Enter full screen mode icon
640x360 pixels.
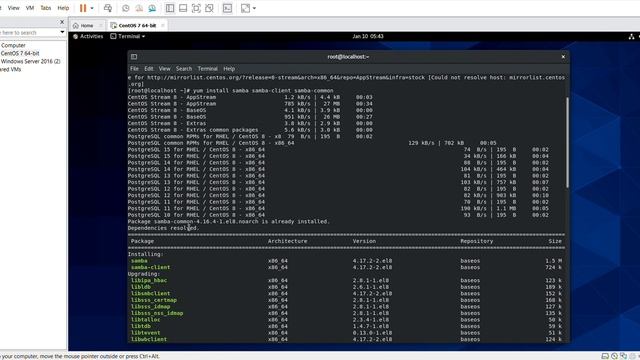[x=196, y=8]
